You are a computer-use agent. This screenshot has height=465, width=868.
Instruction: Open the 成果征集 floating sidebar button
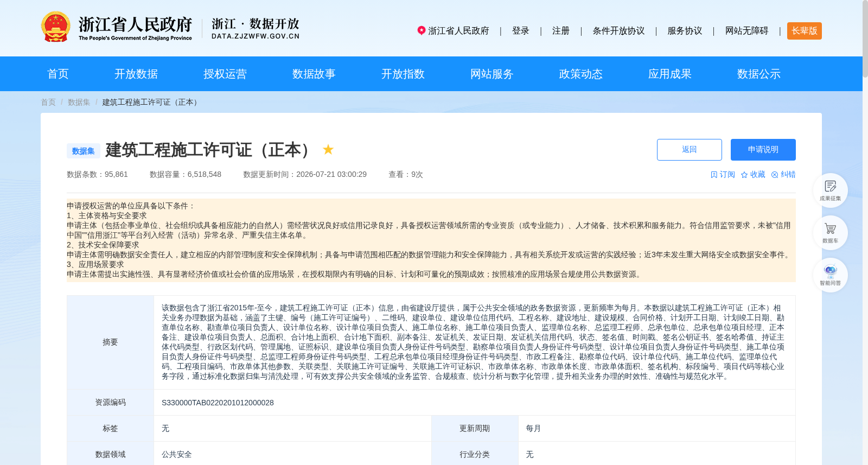point(830,190)
